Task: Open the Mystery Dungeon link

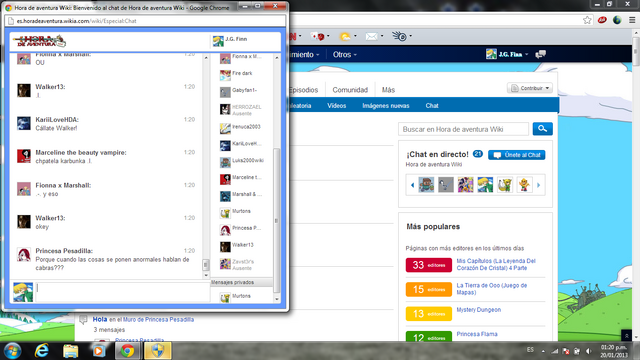Action: [x=478, y=310]
